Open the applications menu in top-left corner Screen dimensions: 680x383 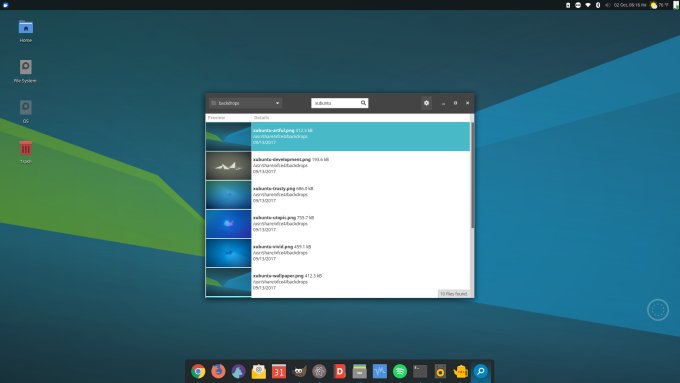coord(6,5)
